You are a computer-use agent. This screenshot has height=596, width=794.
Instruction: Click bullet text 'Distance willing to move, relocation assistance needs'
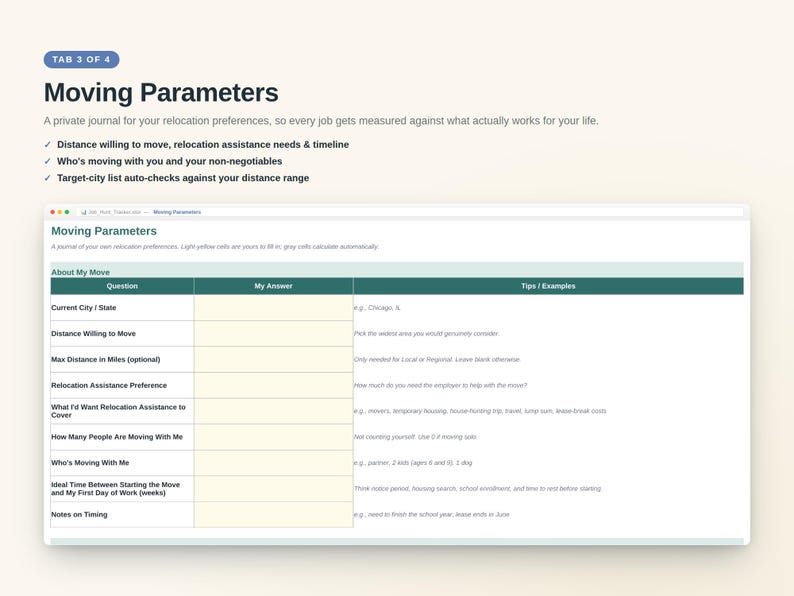203,144
